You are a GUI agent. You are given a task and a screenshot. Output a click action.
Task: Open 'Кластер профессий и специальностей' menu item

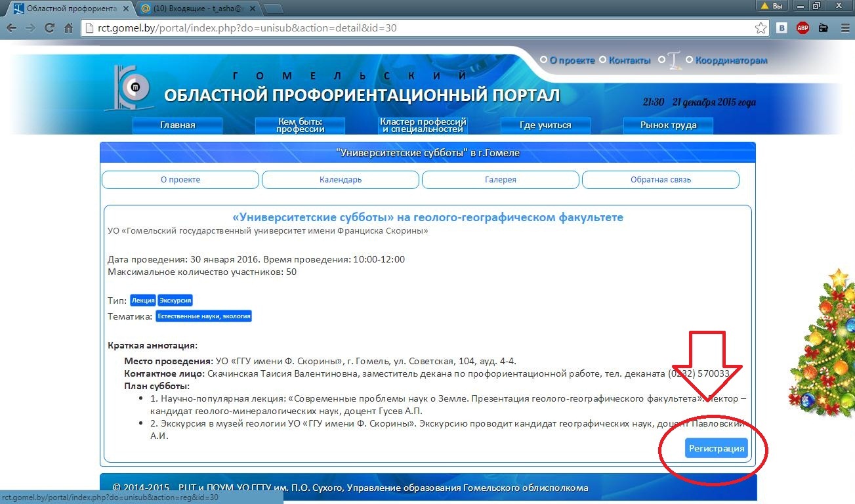423,125
